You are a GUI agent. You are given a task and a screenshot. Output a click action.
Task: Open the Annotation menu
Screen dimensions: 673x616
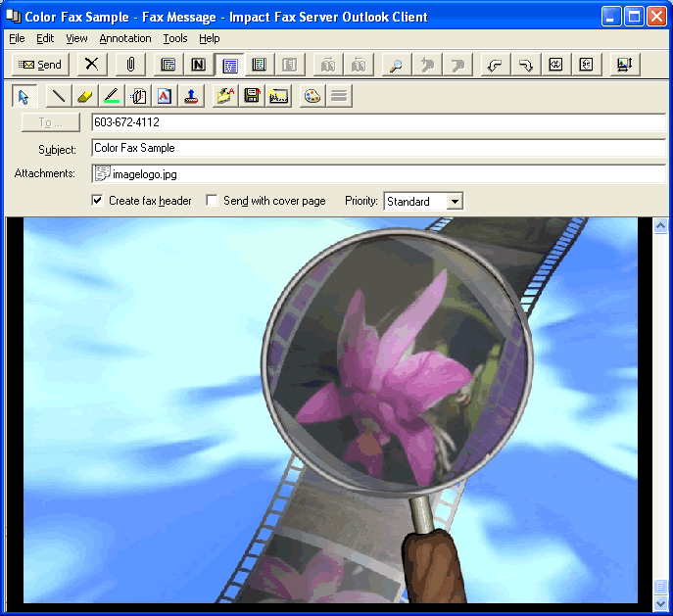pyautogui.click(x=125, y=38)
